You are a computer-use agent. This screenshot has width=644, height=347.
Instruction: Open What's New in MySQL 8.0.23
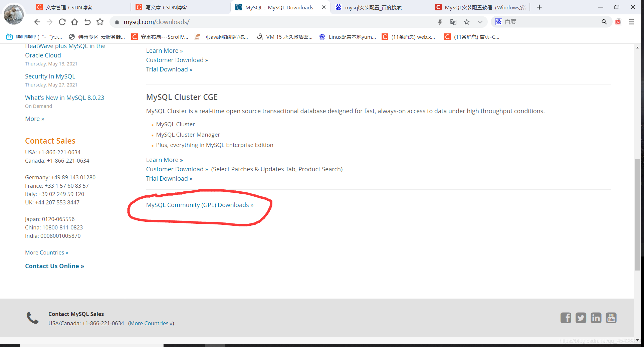click(64, 98)
